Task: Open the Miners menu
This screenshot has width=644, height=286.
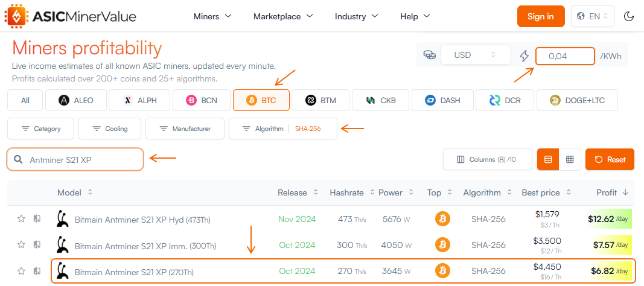Action: [x=212, y=16]
